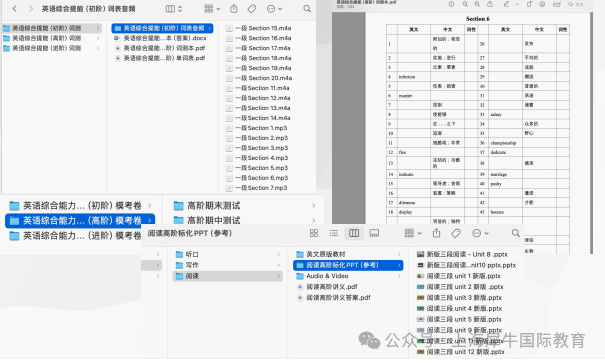Open the 英文原版教材 folder
Screen dimensions: 605x364
click(348, 254)
